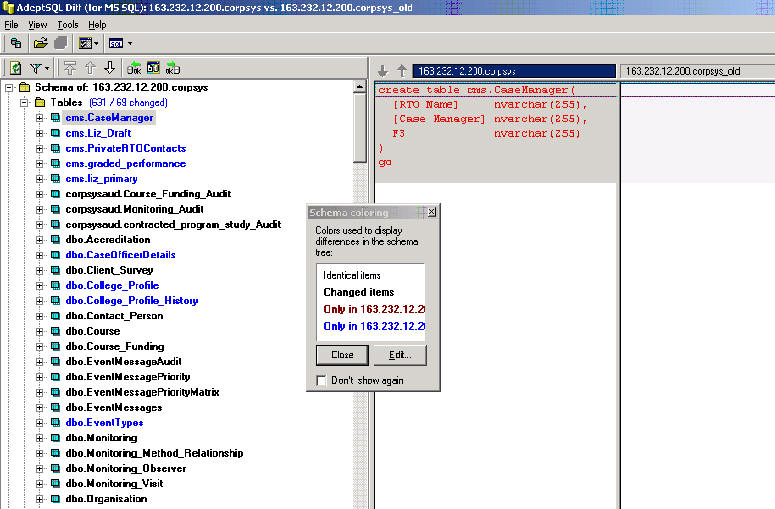Click the options checklist toolbar icon
The width and height of the screenshot is (775, 509).
(85, 43)
